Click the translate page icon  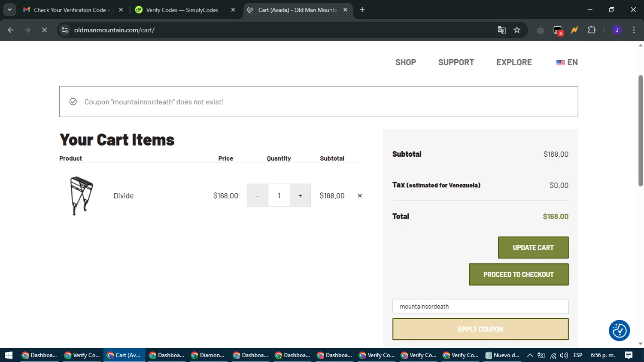[x=501, y=30]
